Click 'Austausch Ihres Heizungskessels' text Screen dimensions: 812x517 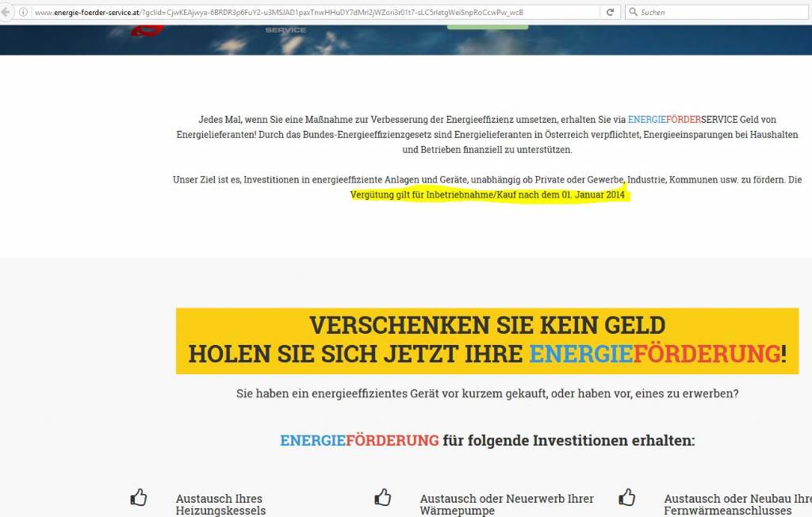point(220,504)
